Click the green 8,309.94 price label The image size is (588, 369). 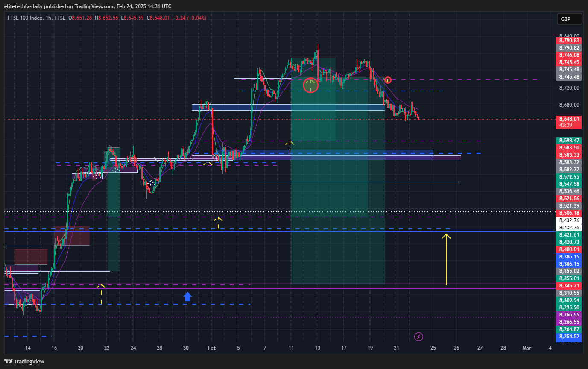[569, 300]
